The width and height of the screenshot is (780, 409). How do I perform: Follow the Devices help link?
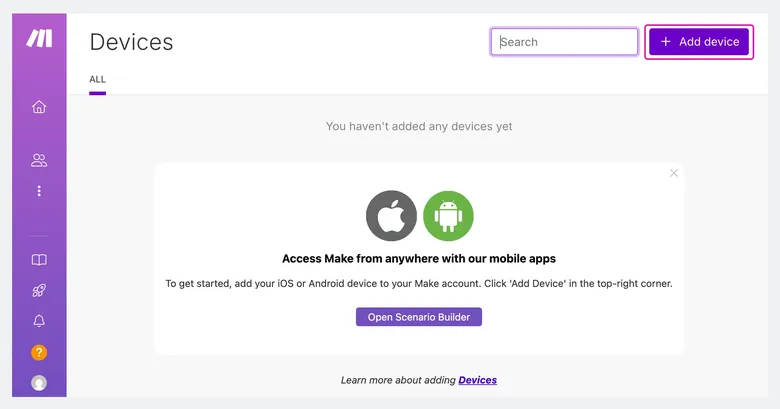(478, 380)
